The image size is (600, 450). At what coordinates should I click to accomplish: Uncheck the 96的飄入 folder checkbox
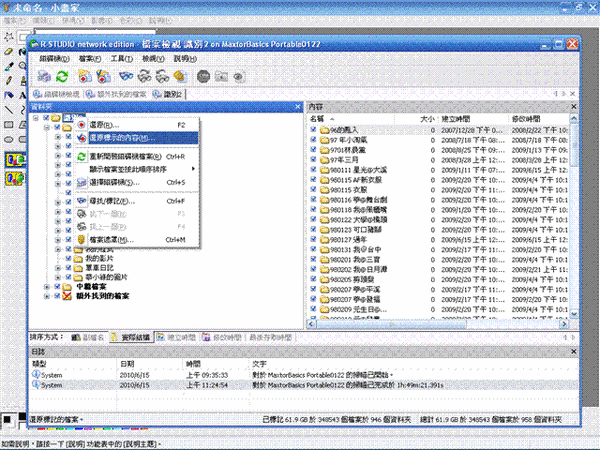tap(313, 130)
